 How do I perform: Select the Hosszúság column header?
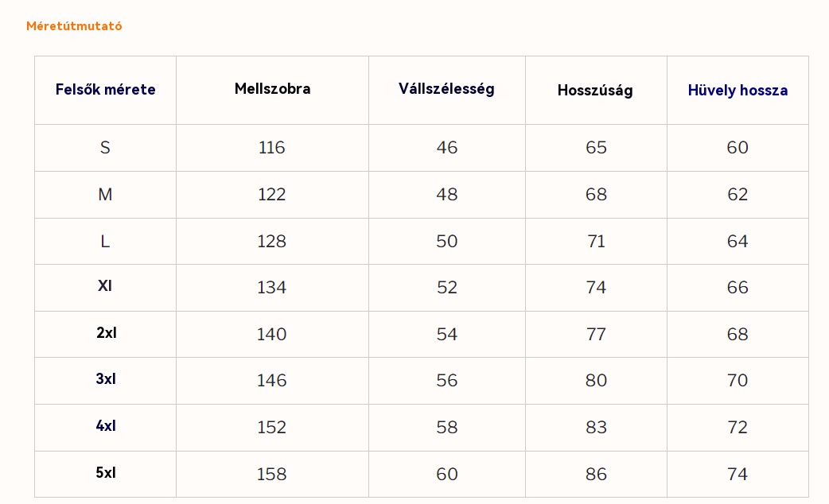tap(595, 91)
